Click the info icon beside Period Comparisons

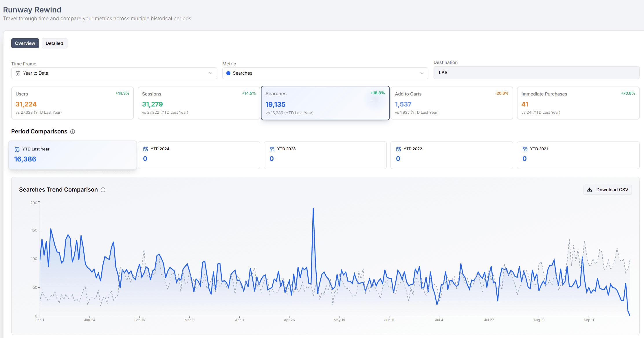pos(73,132)
